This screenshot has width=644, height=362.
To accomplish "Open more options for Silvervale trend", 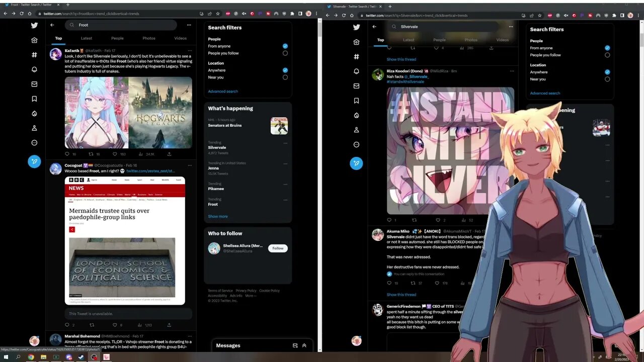I will coord(285,143).
